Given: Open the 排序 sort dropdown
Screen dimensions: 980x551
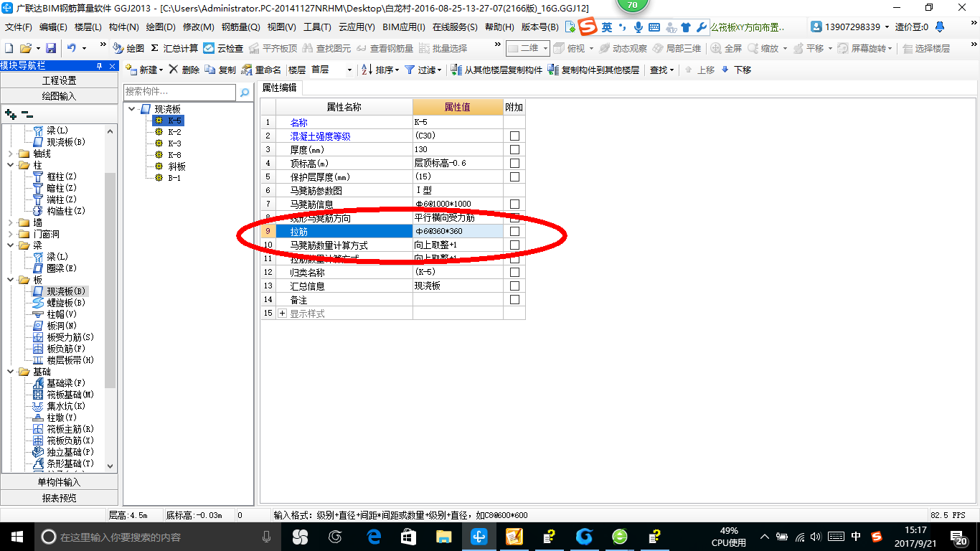Looking at the screenshot, I should (380, 70).
